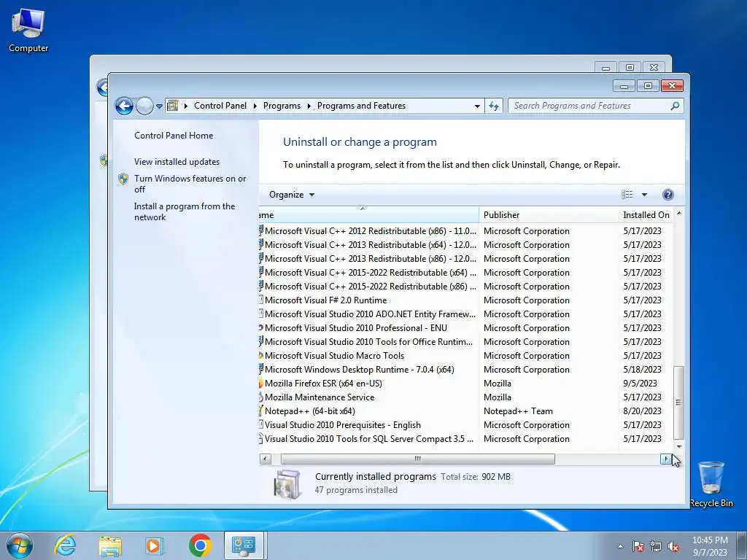Screen dimensions: 747x560
Task: Click the vertical scrollbar down arrow
Action: point(679,447)
